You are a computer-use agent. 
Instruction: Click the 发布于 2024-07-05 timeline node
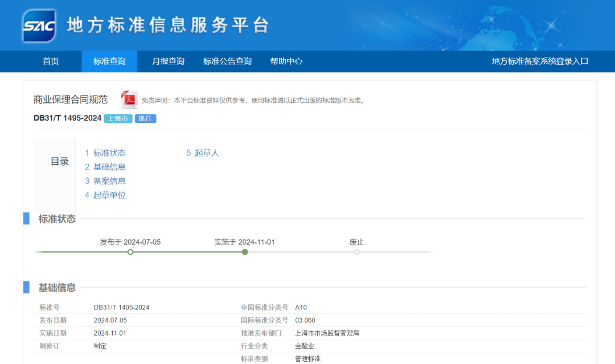pos(130,252)
